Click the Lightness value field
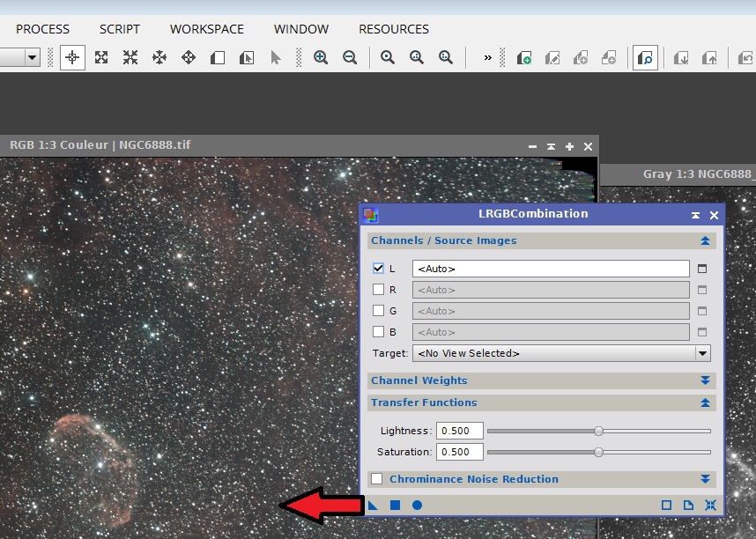The image size is (756, 539). coord(459,431)
